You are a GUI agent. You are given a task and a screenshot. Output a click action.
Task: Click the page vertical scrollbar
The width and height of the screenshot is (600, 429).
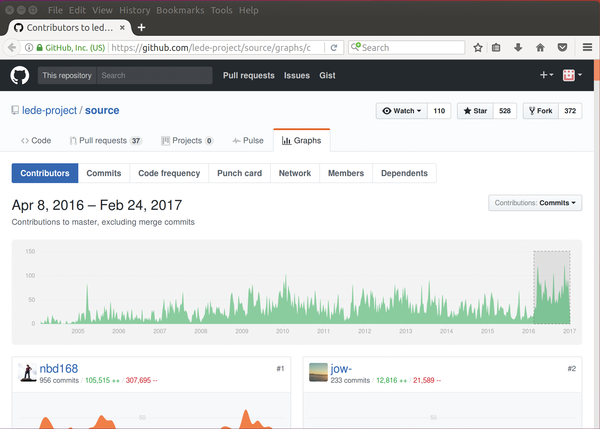597,70
